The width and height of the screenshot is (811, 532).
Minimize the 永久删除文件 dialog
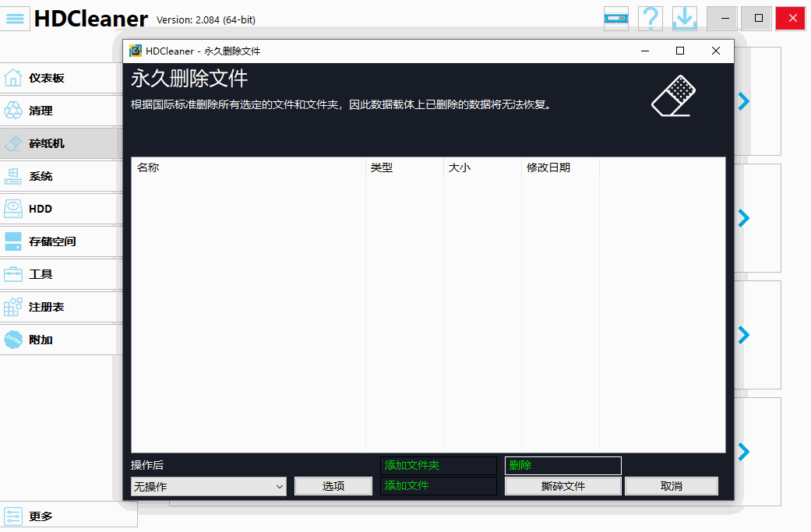(645, 51)
